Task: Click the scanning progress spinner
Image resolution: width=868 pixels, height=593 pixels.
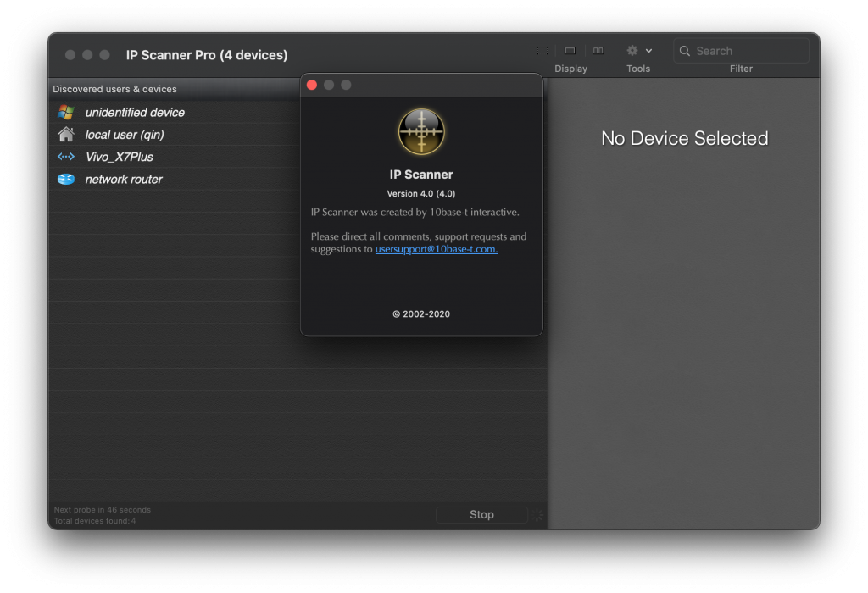Action: (537, 515)
